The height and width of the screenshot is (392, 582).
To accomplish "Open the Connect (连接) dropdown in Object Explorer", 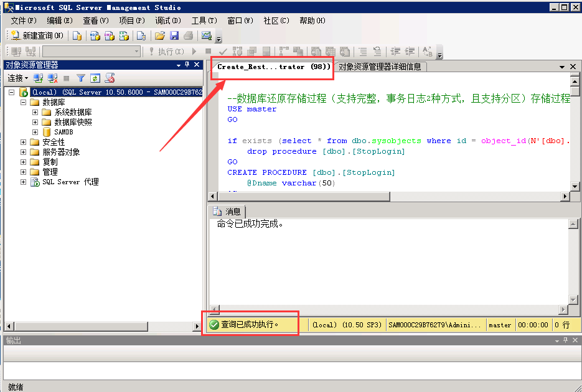I will point(18,78).
